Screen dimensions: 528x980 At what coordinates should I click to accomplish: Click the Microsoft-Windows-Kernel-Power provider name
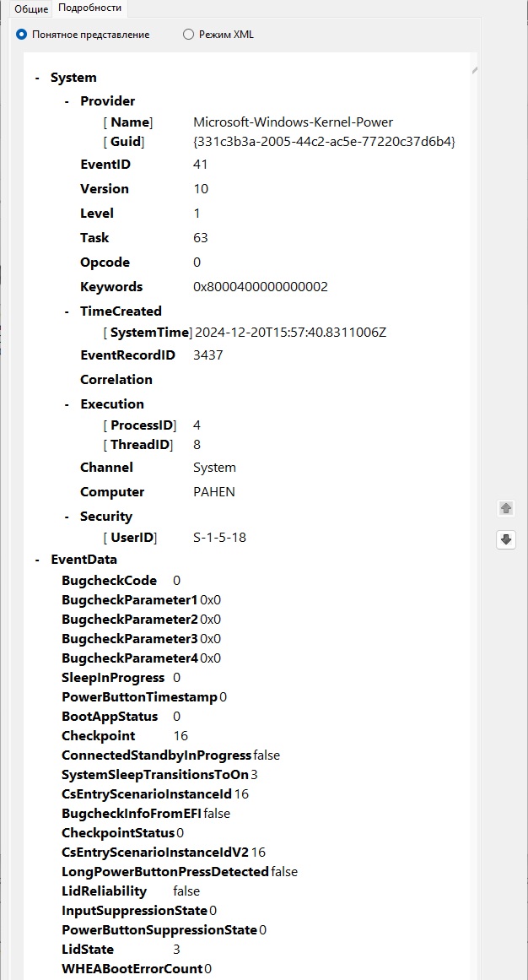(x=293, y=122)
